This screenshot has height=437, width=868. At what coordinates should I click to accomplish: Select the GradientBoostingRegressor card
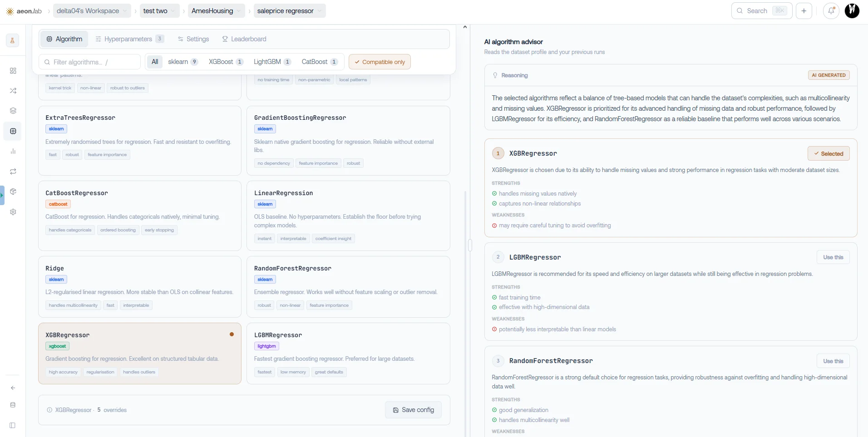coord(348,141)
